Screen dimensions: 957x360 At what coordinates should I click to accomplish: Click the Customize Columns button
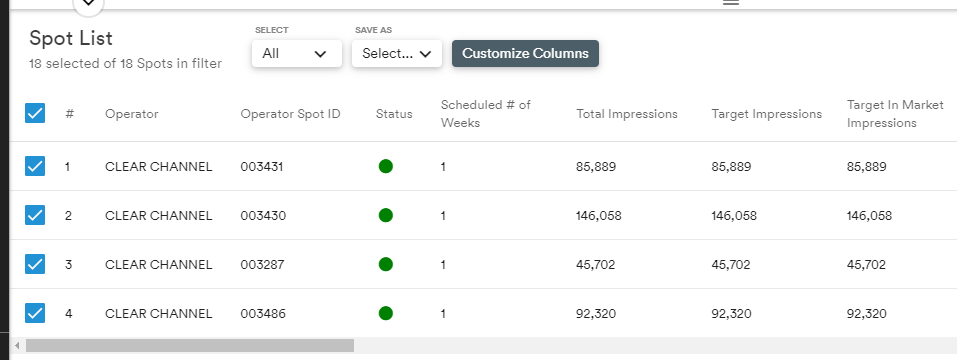pos(525,54)
